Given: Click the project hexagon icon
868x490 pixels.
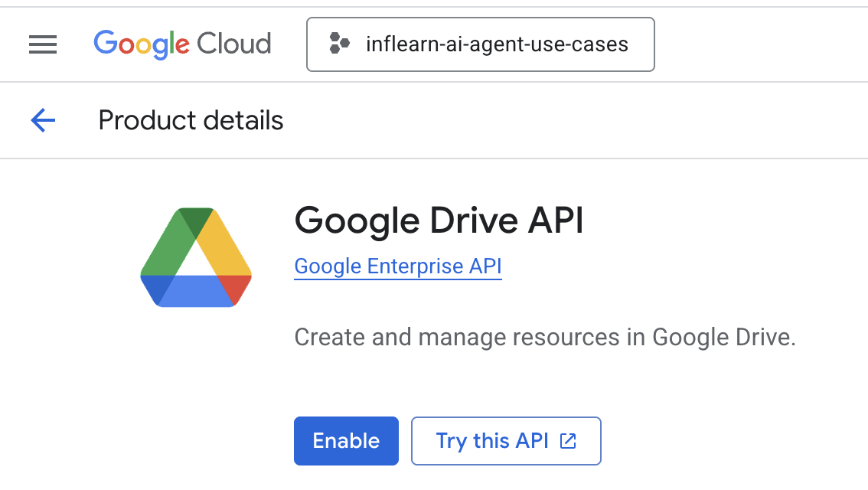Looking at the screenshot, I should tap(339, 43).
